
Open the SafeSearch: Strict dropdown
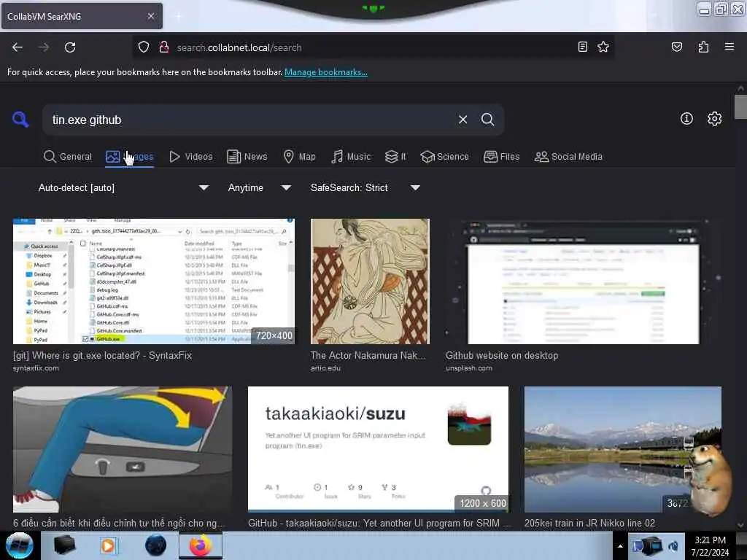pos(365,187)
